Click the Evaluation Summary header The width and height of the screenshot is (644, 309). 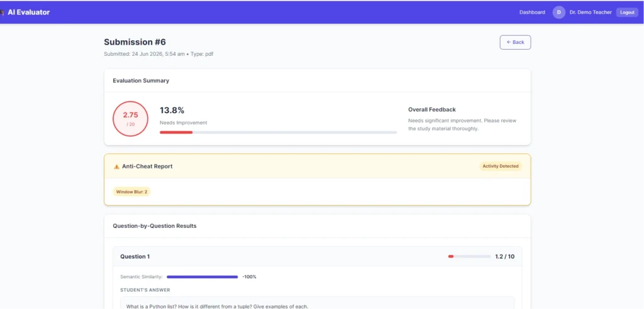141,80
